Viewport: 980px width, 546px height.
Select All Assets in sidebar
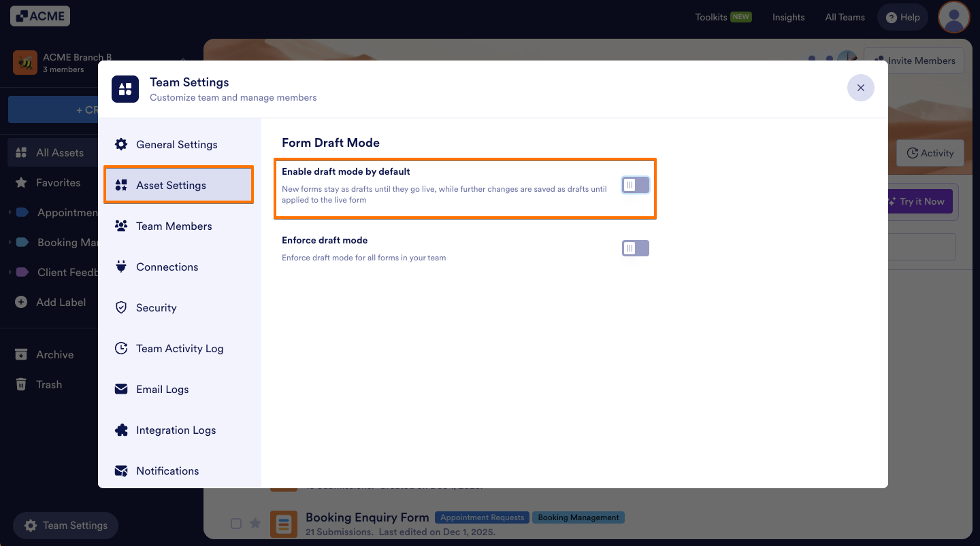(x=53, y=152)
